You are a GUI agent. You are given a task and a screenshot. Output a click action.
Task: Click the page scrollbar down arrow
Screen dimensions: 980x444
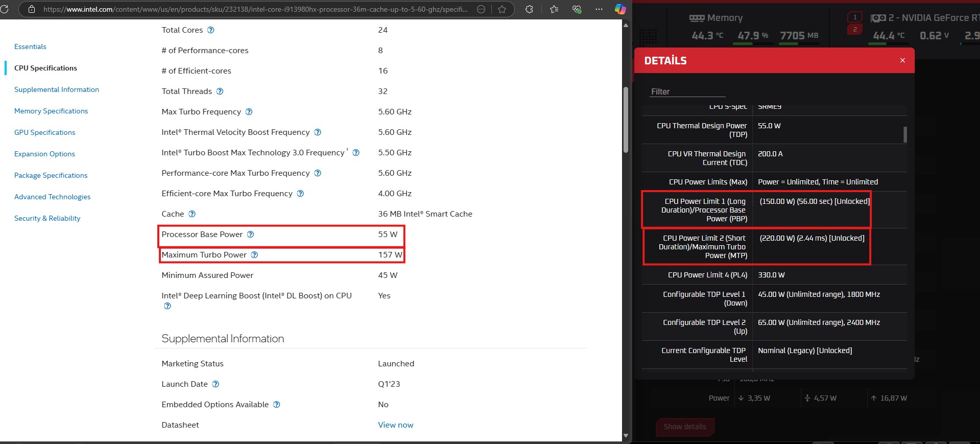pyautogui.click(x=626, y=436)
